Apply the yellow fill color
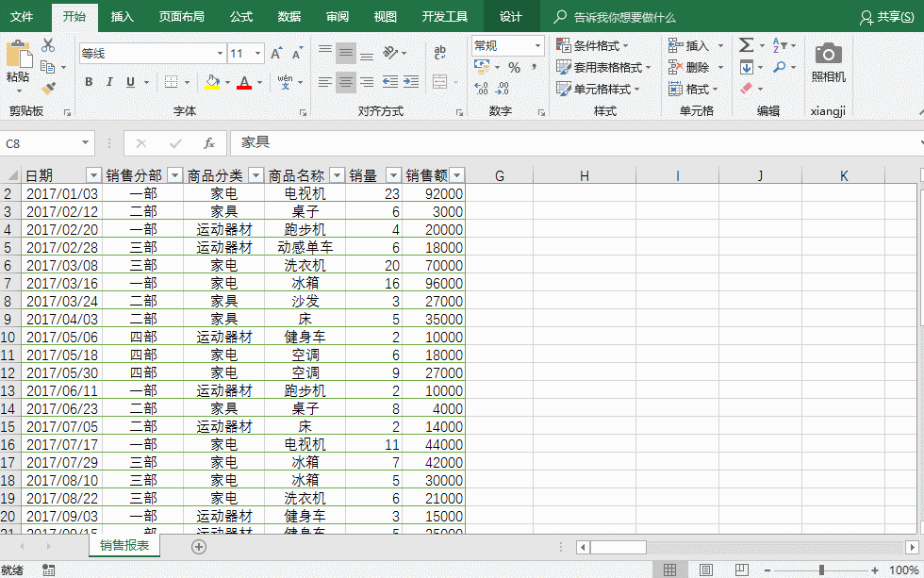Viewport: 924px width, 578px height. click(x=212, y=82)
